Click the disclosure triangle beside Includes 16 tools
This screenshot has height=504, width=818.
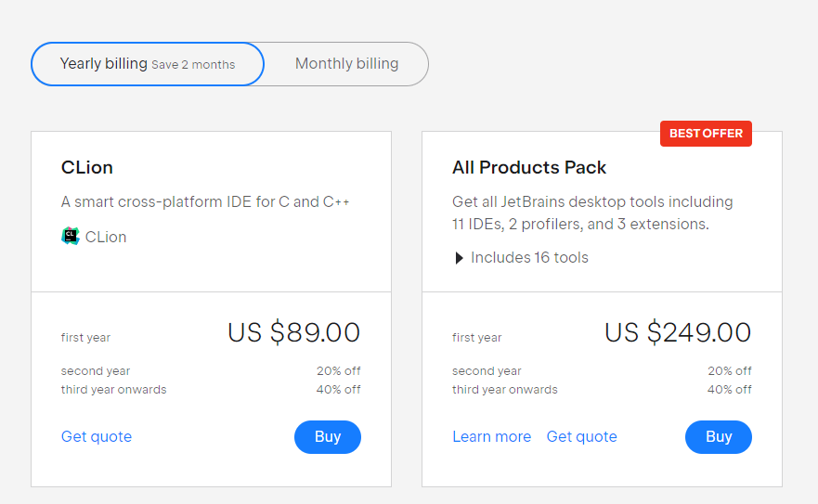click(x=459, y=258)
